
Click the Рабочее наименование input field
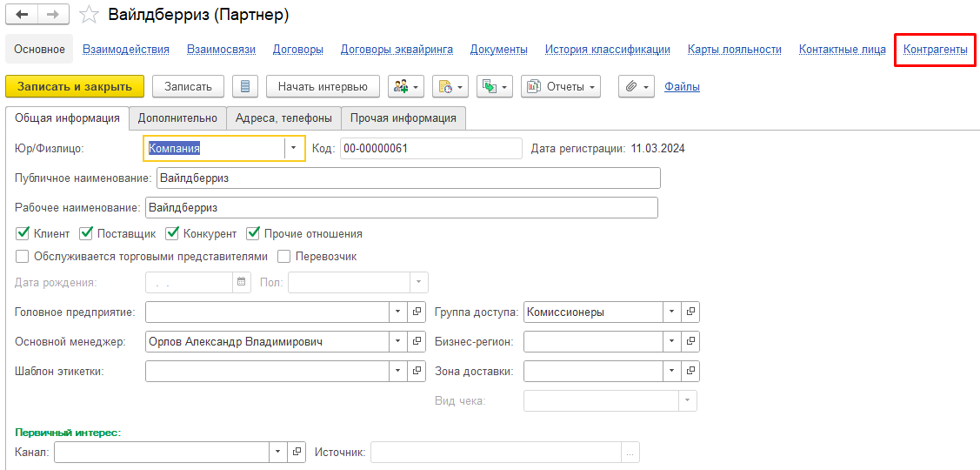pos(401,208)
